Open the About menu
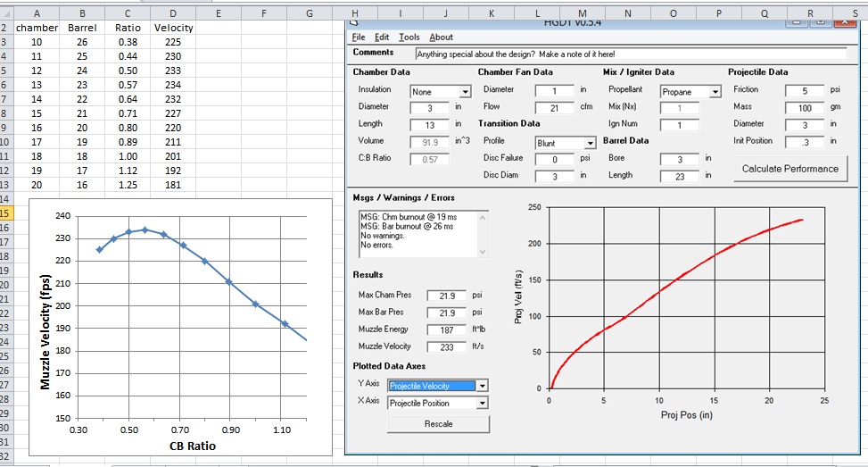Viewport: 868px width, 467px height. (x=441, y=38)
